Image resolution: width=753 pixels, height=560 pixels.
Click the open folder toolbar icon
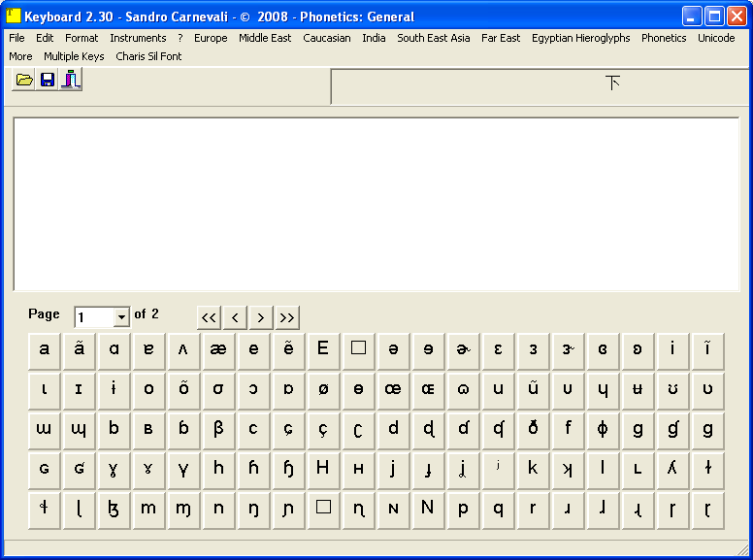coord(24,80)
